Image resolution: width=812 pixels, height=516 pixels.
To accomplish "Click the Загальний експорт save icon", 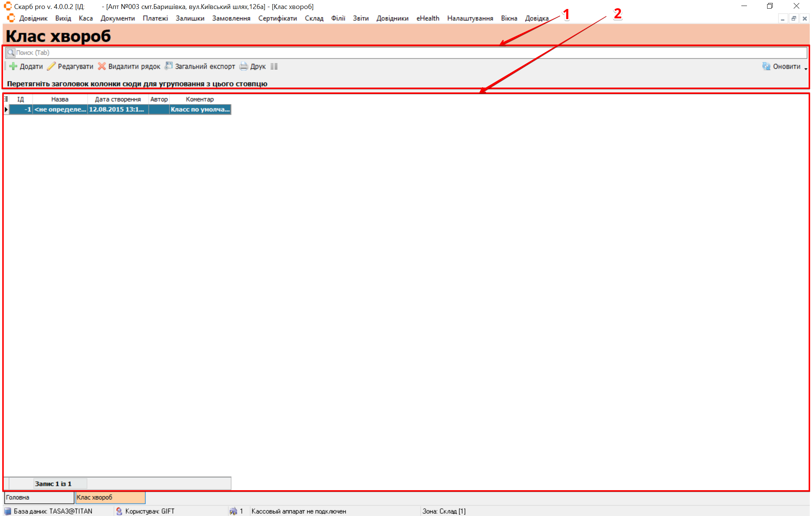I will pyautogui.click(x=169, y=66).
